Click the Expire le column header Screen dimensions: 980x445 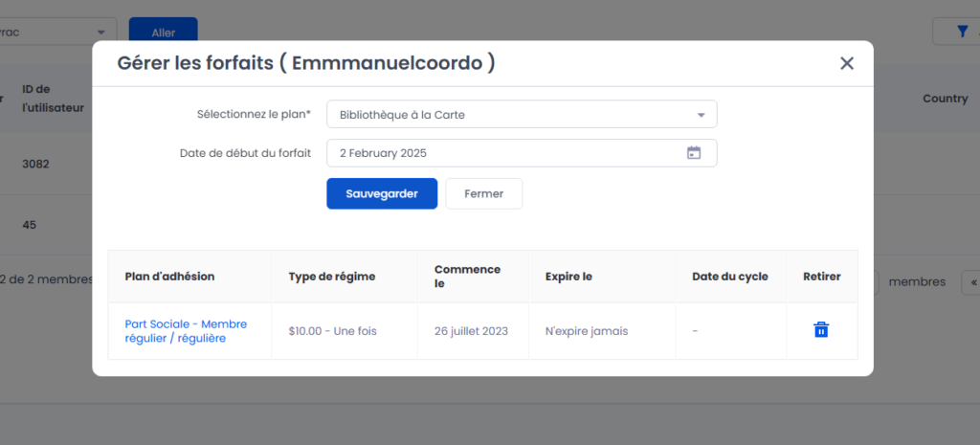[568, 277]
